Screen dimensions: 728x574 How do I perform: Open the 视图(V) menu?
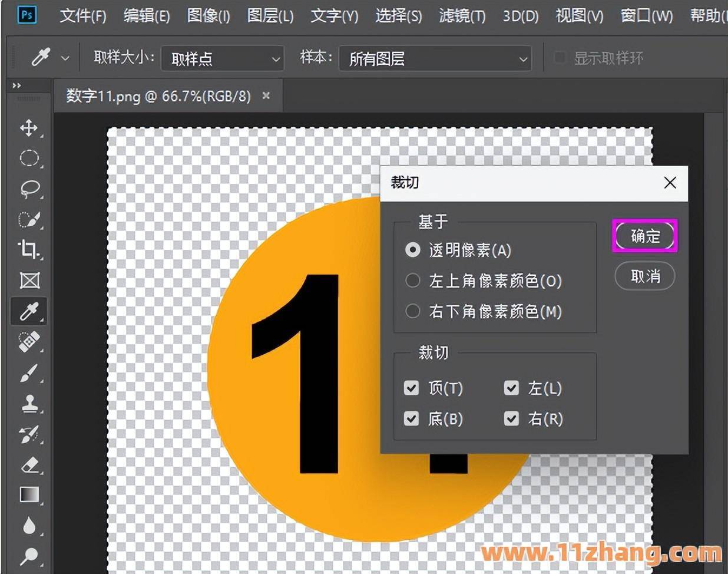pyautogui.click(x=580, y=15)
